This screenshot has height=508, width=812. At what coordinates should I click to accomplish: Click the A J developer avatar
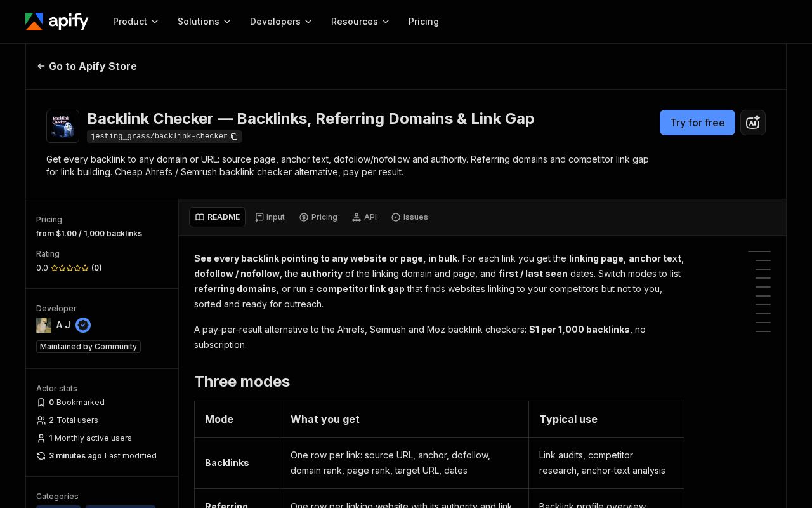44,325
